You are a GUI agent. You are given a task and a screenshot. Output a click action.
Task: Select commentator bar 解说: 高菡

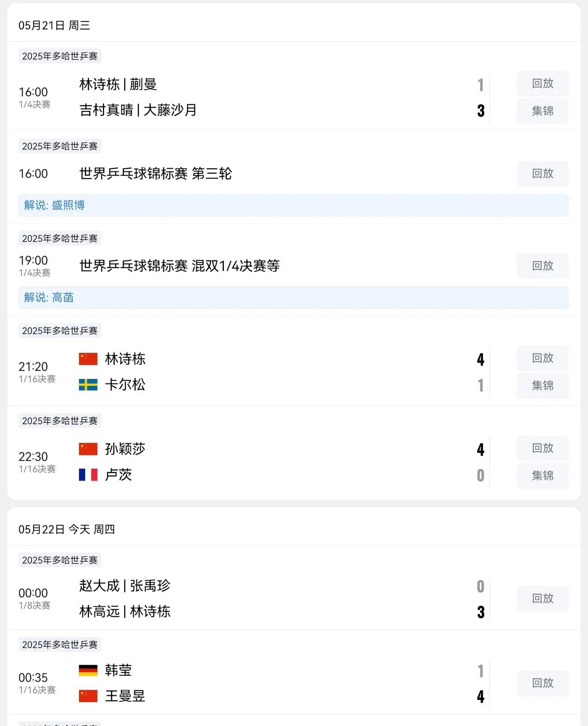[293, 297]
